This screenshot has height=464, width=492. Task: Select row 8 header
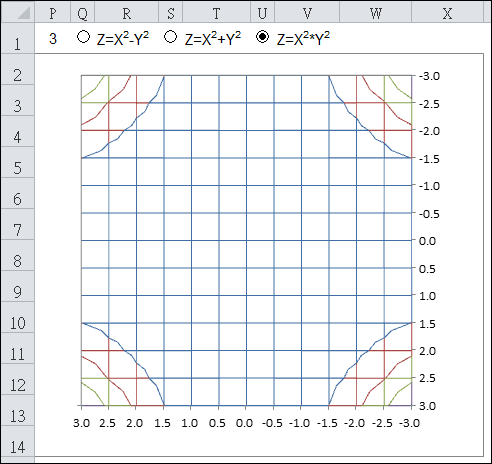(x=17, y=255)
